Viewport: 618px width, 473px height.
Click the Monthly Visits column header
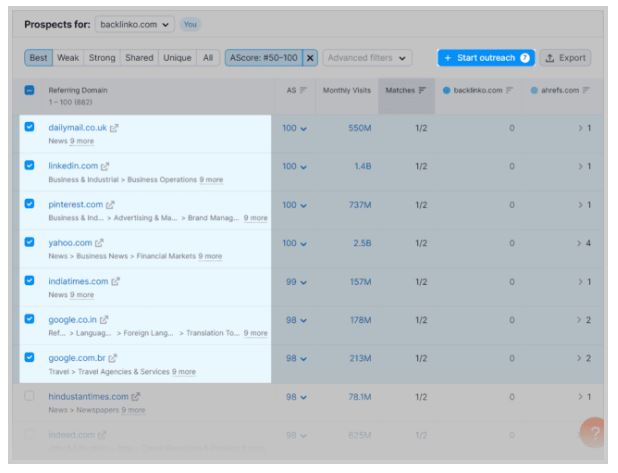(347, 90)
